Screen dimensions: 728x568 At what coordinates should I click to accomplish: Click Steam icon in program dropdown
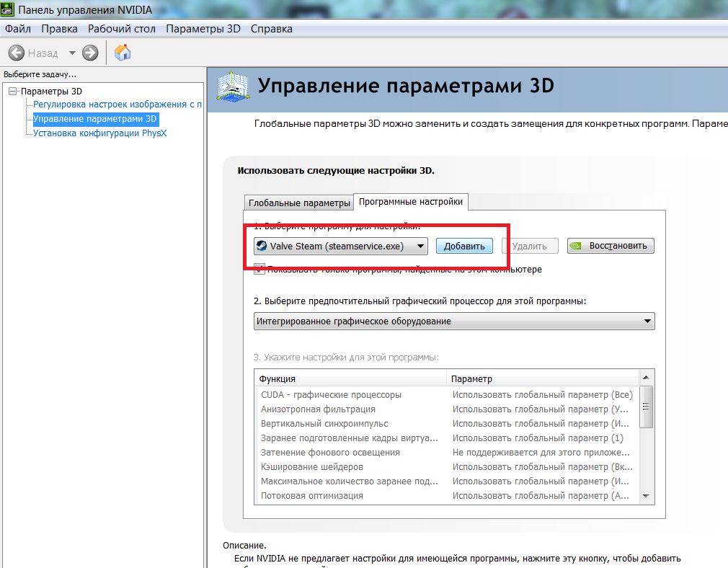pyautogui.click(x=262, y=246)
